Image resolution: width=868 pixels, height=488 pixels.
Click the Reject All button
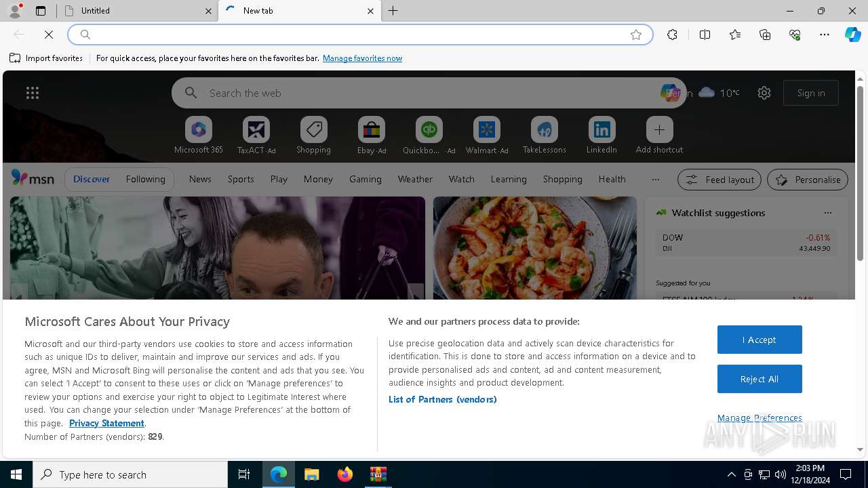[759, 379]
